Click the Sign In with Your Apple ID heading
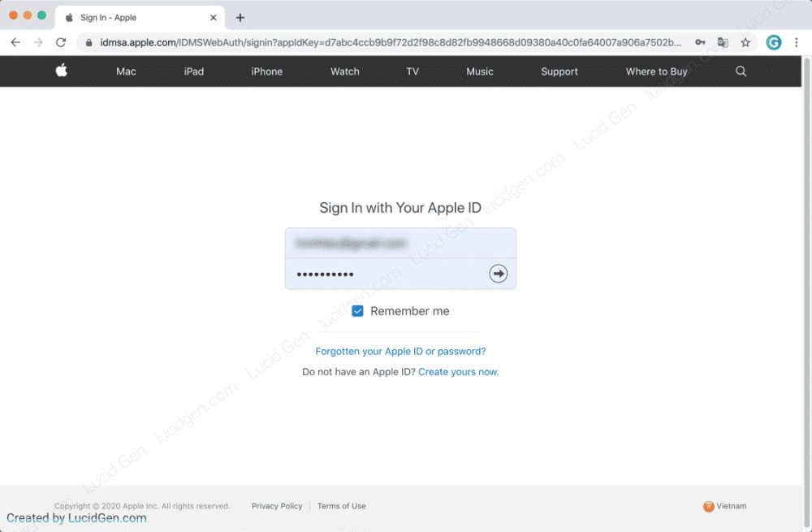812x532 pixels. click(x=400, y=208)
